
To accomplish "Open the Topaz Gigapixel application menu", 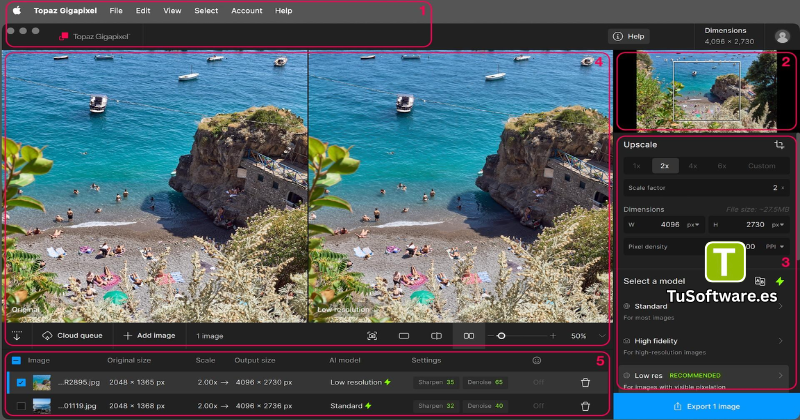I will [x=65, y=10].
